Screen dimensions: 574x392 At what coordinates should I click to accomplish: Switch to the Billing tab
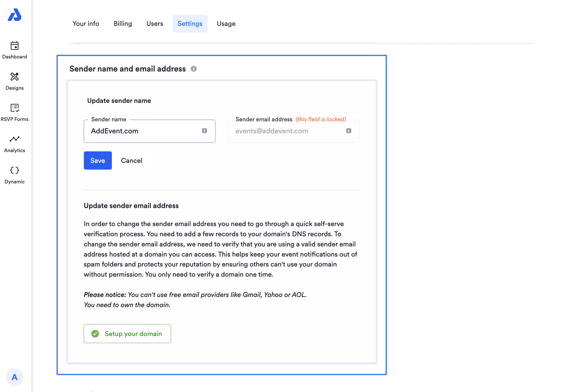(123, 24)
